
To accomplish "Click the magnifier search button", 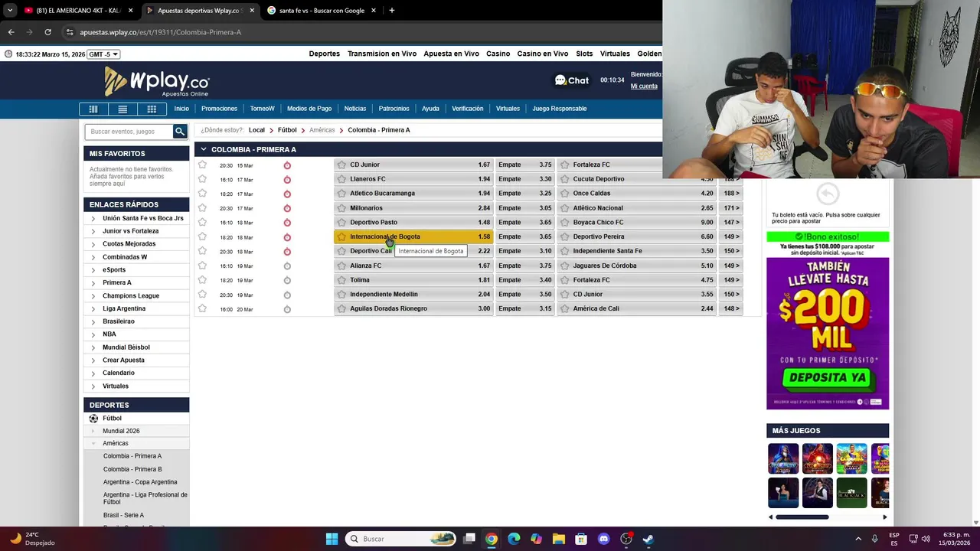I will click(x=180, y=132).
